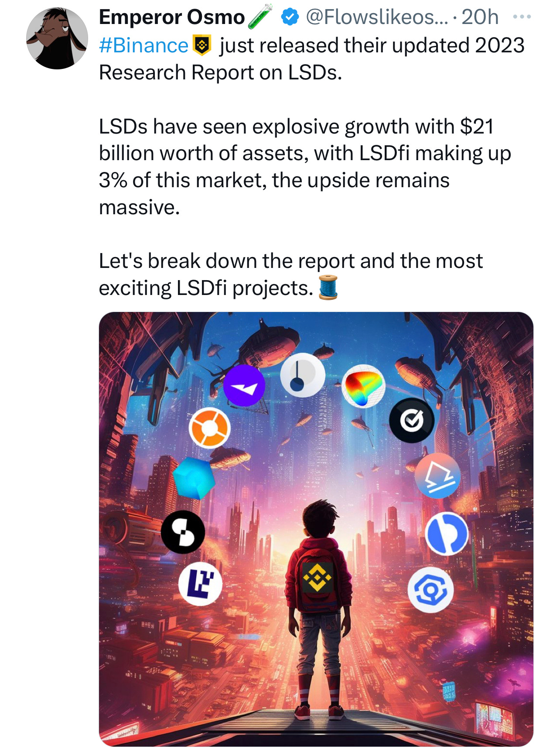
Task: Open Emperor Osmo's llama profile avatar
Action: pyautogui.click(x=57, y=38)
